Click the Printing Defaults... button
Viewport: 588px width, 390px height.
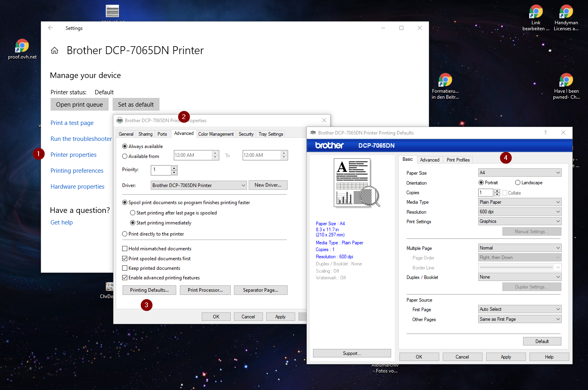tap(149, 290)
